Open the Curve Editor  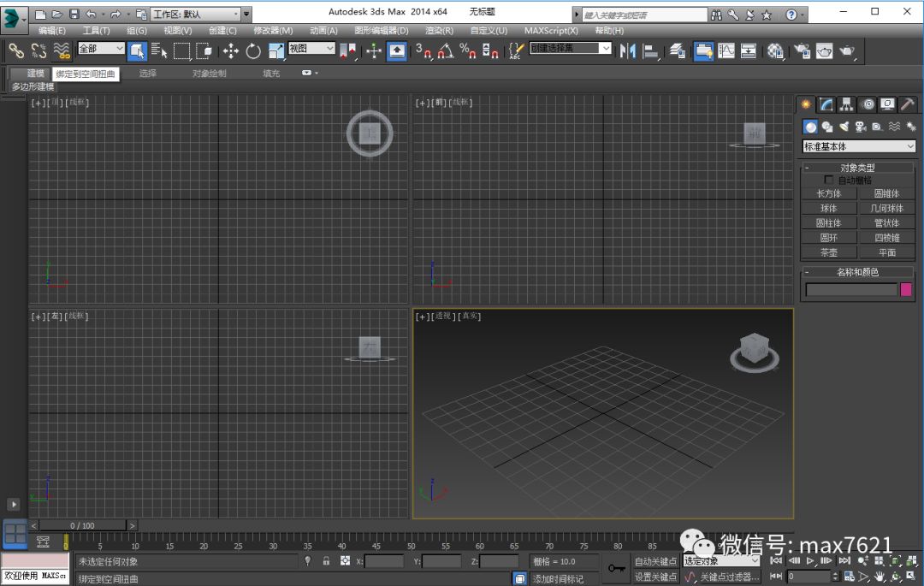coord(726,51)
